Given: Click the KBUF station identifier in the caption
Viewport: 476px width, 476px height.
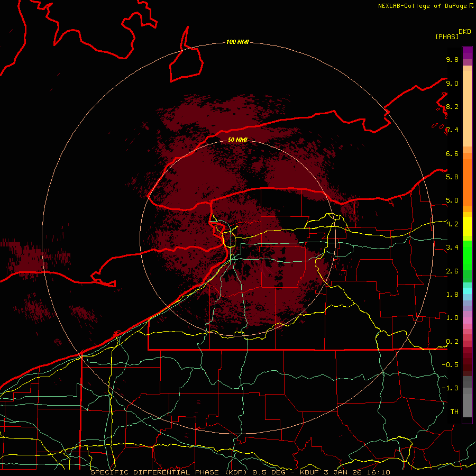Looking at the screenshot, I should tap(310, 472).
